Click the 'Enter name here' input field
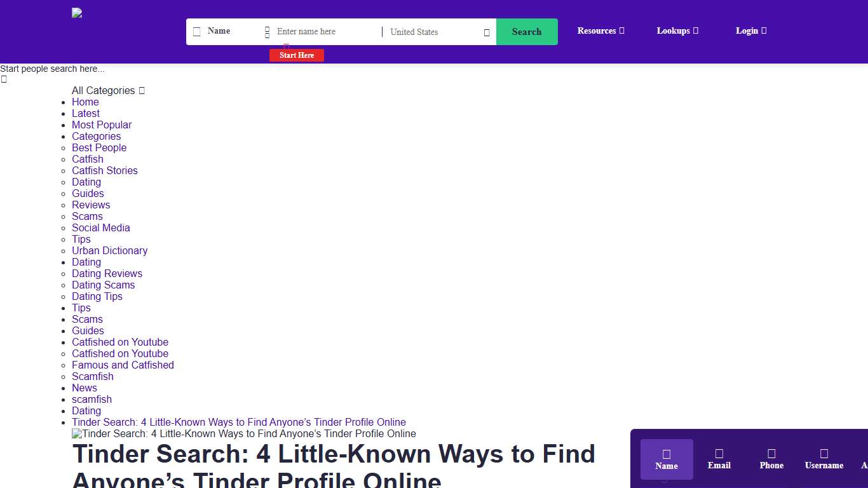This screenshot has height=488, width=868. click(318, 31)
